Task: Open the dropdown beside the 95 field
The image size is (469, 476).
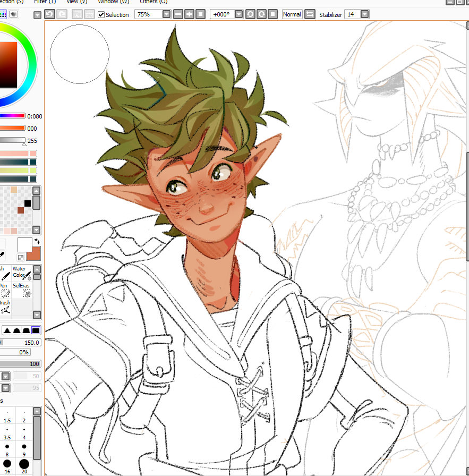Action: [5, 388]
